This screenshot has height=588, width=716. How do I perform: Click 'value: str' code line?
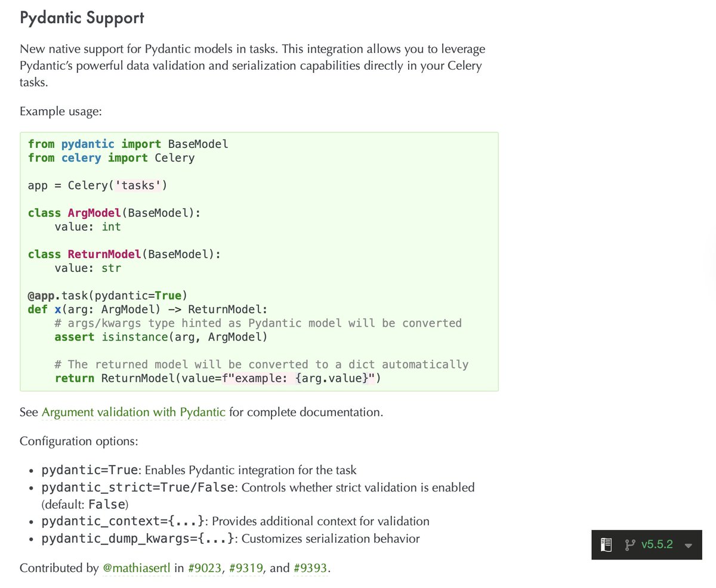point(88,268)
